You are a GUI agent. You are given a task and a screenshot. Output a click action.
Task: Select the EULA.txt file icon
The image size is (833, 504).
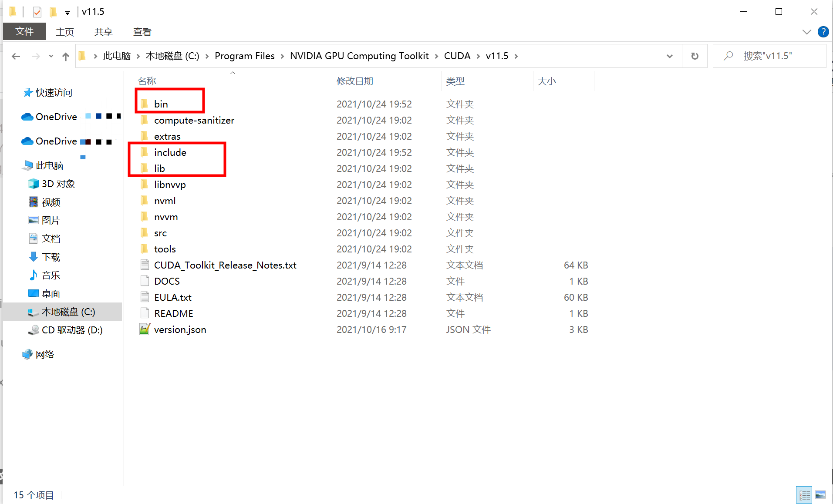(145, 297)
